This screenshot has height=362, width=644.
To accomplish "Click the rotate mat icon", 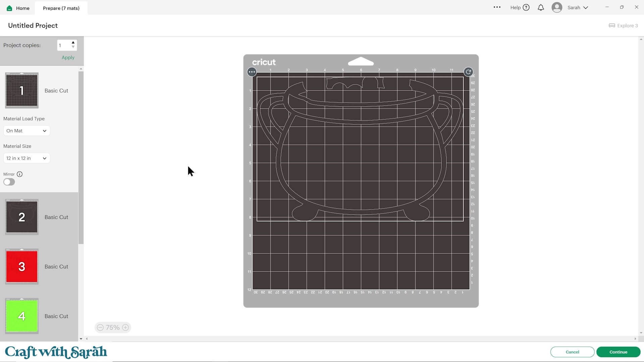I will click(468, 72).
